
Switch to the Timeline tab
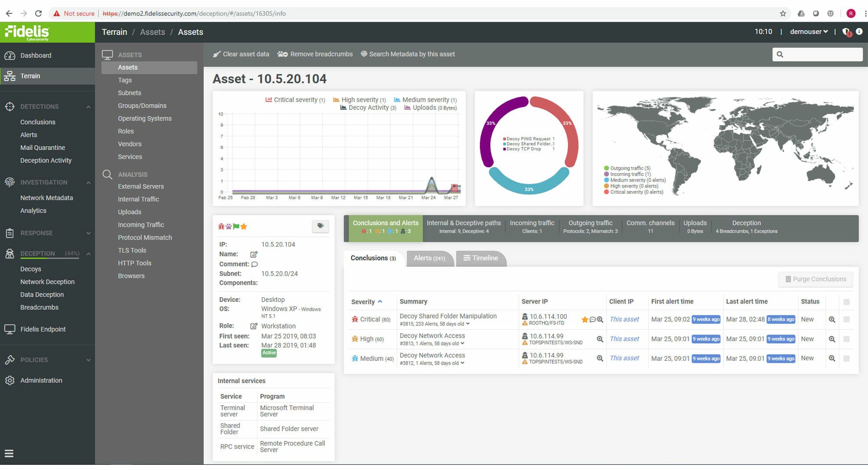click(x=481, y=258)
